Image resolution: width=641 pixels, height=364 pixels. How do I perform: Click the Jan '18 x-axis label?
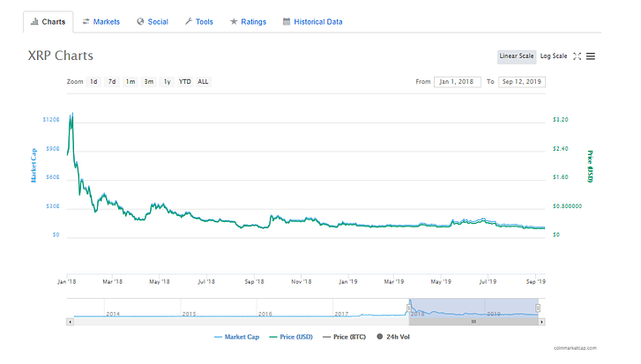[x=67, y=281]
